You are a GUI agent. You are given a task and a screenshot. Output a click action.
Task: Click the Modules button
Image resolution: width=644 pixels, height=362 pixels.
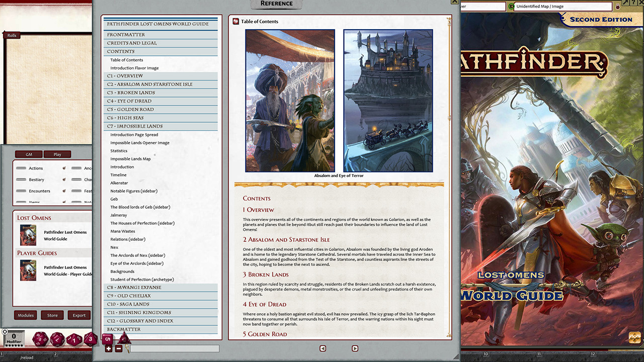26,315
